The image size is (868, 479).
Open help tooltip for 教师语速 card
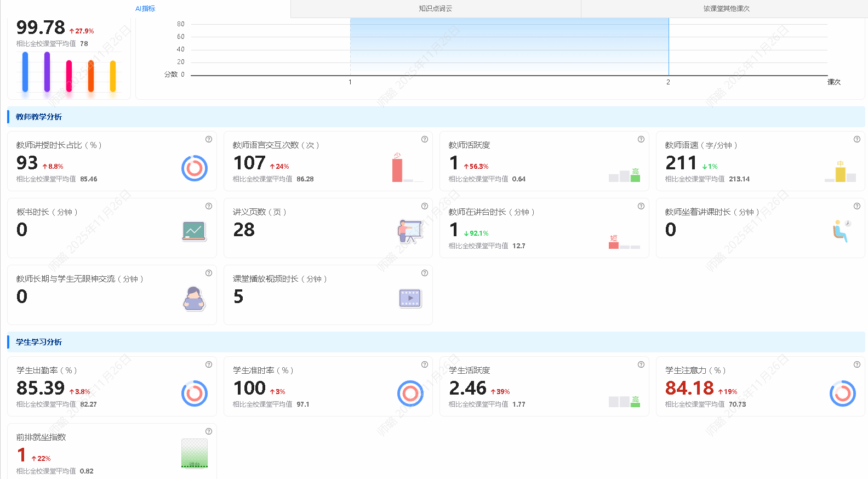pyautogui.click(x=857, y=139)
